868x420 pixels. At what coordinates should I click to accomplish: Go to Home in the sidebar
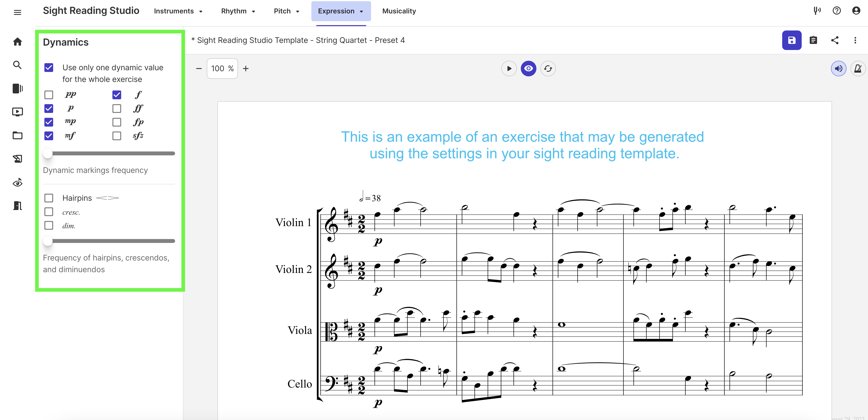(x=18, y=42)
